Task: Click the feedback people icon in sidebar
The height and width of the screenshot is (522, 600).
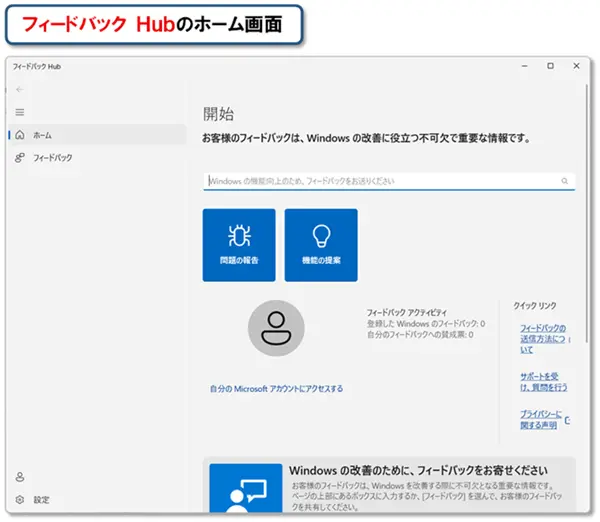Action: coord(20,157)
